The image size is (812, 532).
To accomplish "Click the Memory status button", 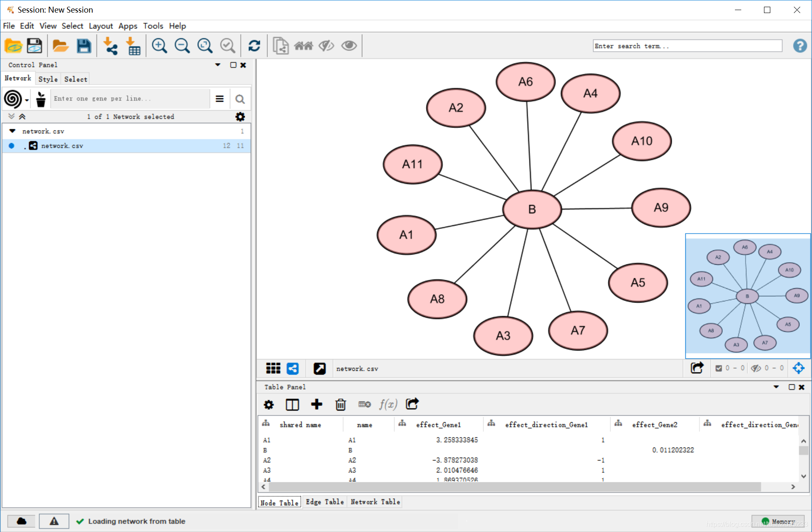I will [x=778, y=521].
